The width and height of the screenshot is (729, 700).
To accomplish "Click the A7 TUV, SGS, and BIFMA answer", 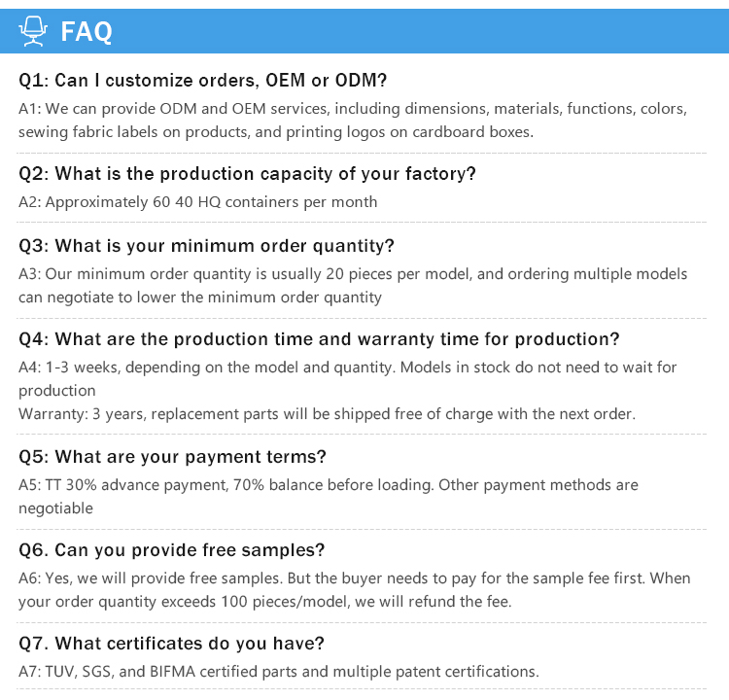I will tap(279, 672).
